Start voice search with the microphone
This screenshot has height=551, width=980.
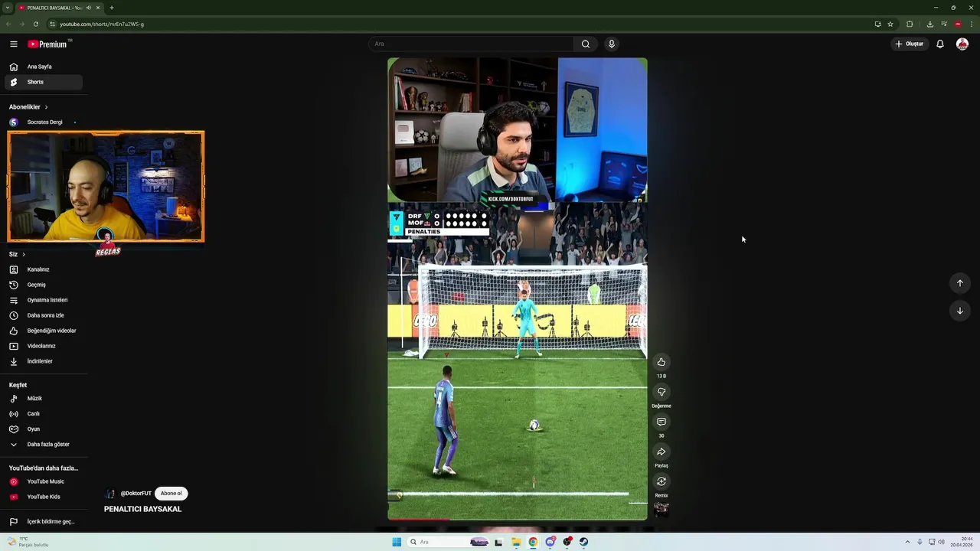click(611, 44)
